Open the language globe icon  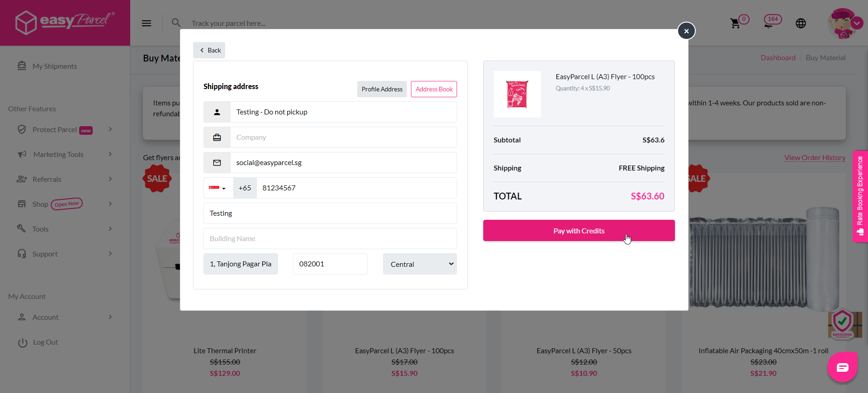pyautogui.click(x=801, y=23)
